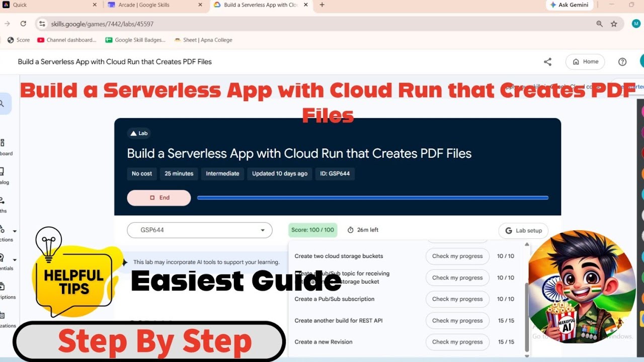Click the browser reload icon
644x362 pixels.
coord(23,24)
